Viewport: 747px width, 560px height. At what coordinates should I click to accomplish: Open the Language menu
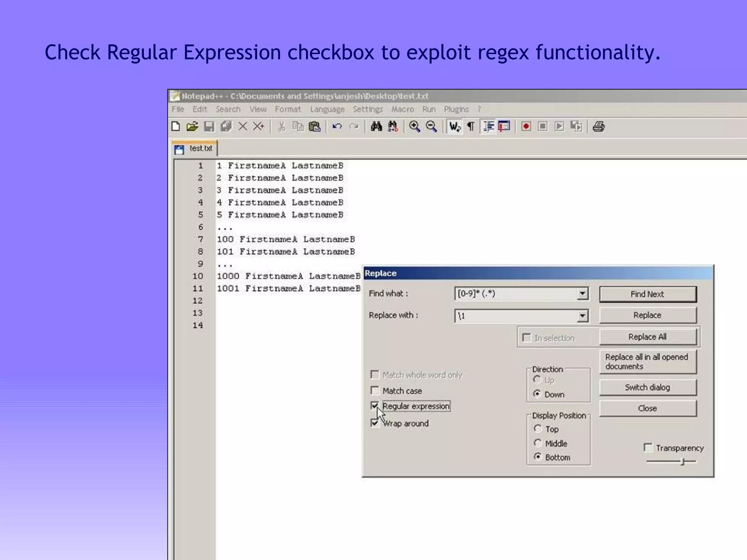pyautogui.click(x=328, y=109)
